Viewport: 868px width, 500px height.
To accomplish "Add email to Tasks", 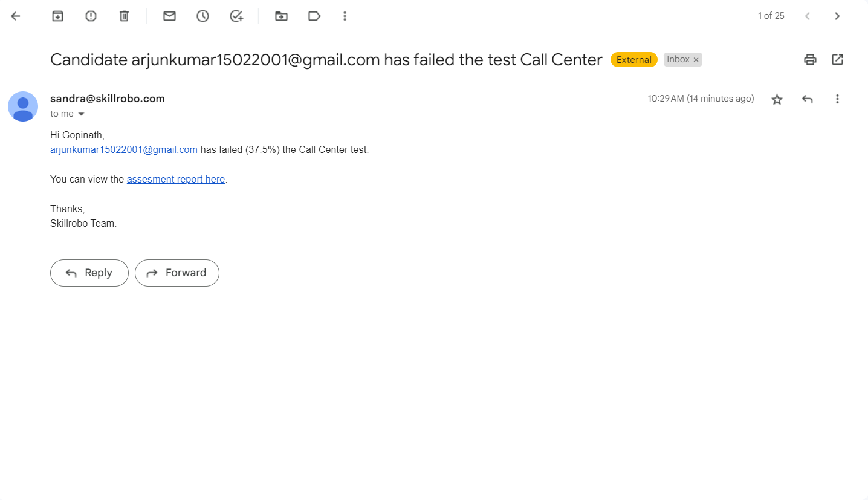I will coord(236,16).
